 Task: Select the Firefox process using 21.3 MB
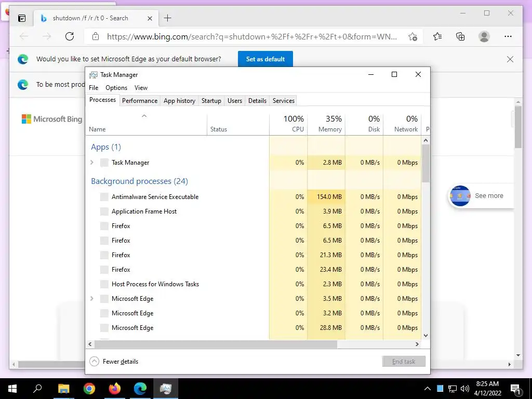coord(254,255)
